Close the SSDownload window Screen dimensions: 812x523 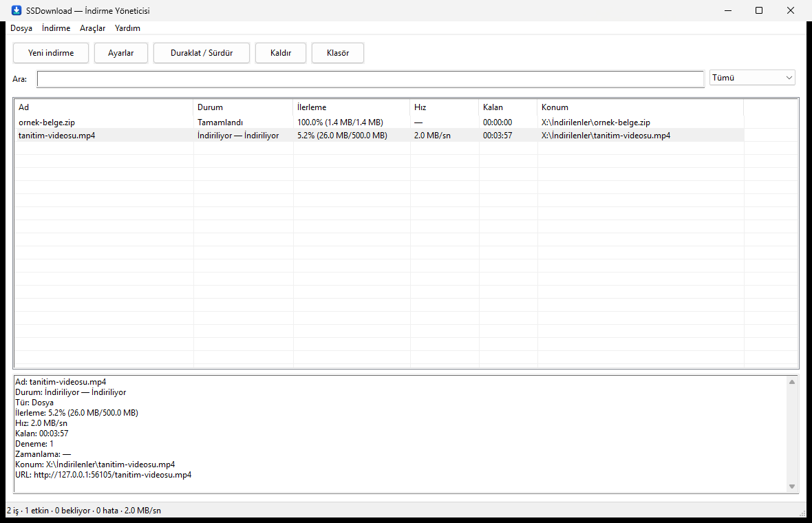tap(791, 10)
